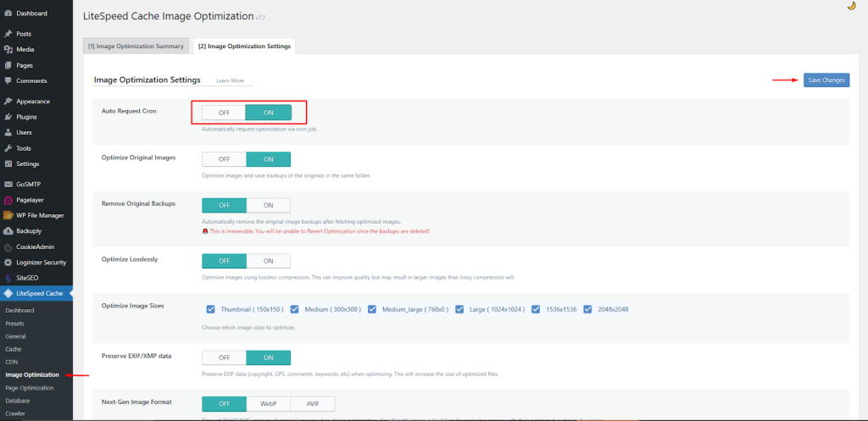Click the Loginizer Security gear icon
This screenshot has width=868, height=421.
click(x=8, y=262)
